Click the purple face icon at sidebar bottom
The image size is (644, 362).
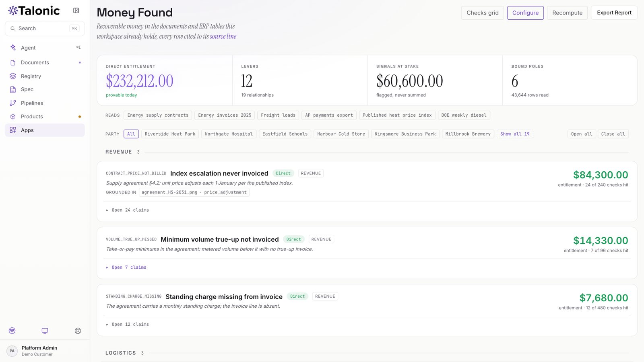point(12,331)
